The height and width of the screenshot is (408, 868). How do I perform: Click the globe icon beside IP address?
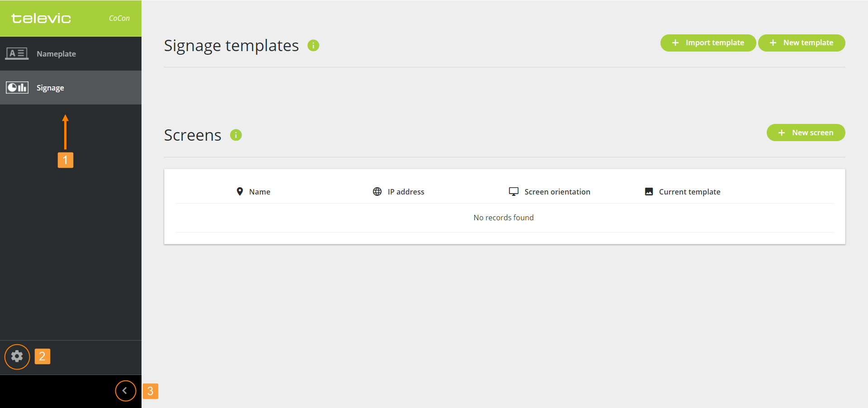(377, 192)
